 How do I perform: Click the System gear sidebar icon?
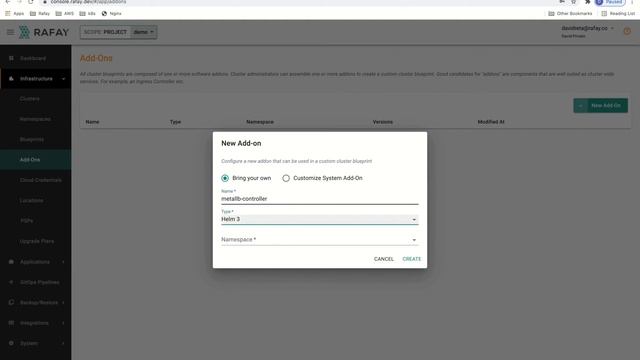11,343
